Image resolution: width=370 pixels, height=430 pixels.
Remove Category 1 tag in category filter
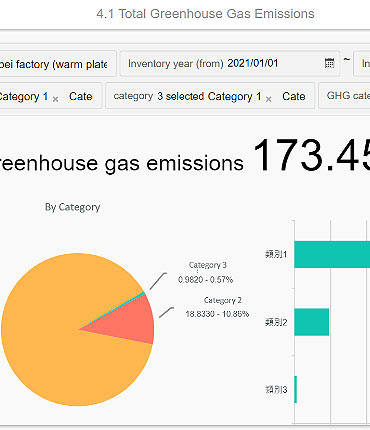[268, 99]
